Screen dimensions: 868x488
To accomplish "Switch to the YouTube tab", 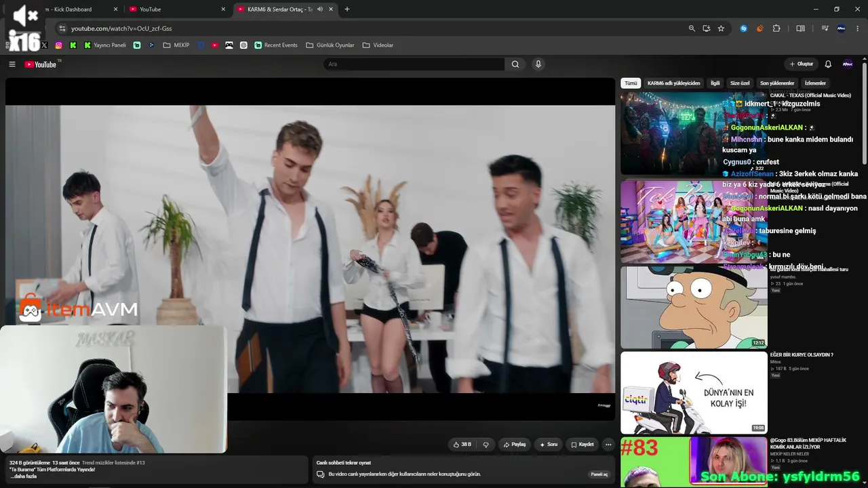I will click(x=176, y=9).
